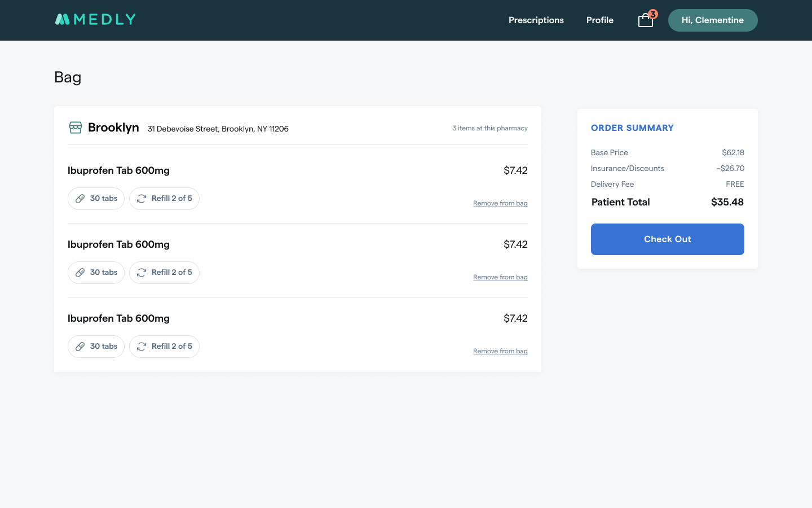The image size is (812, 508).
Task: Click the storefront icon beside Brooklyn
Action: (76, 128)
